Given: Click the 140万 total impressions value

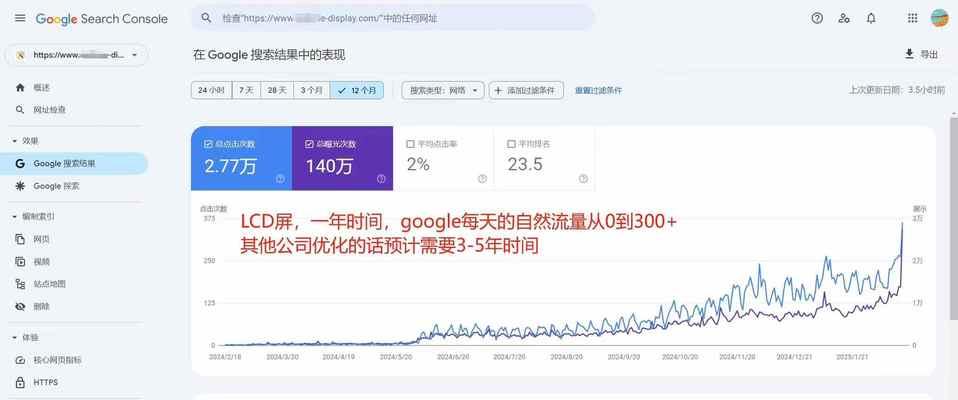Looking at the screenshot, I should (x=330, y=166).
